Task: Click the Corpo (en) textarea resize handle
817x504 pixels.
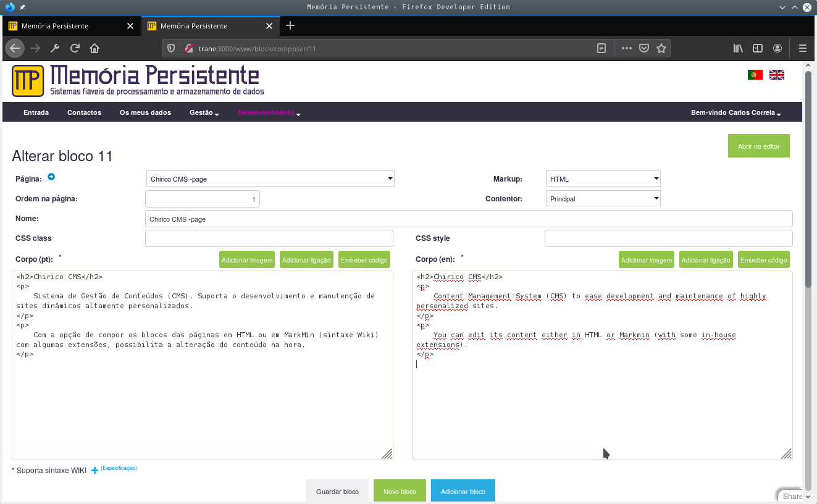Action: pos(787,454)
